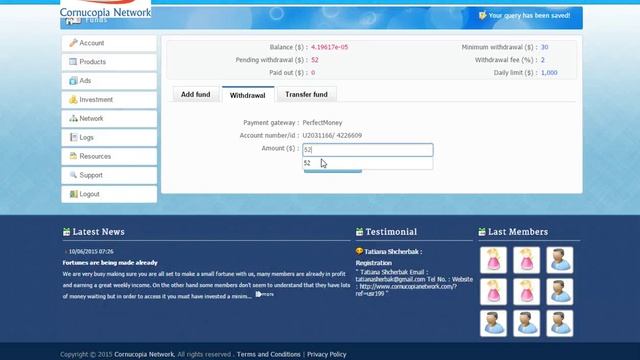The height and width of the screenshot is (360, 640).
Task: Choose the 52 autocomplete suggestion
Action: pos(368,163)
